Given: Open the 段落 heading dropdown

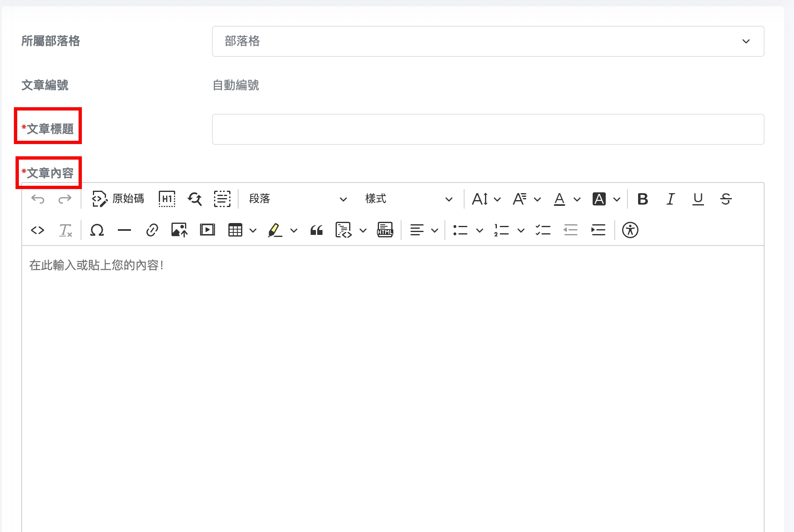Looking at the screenshot, I should click(298, 199).
